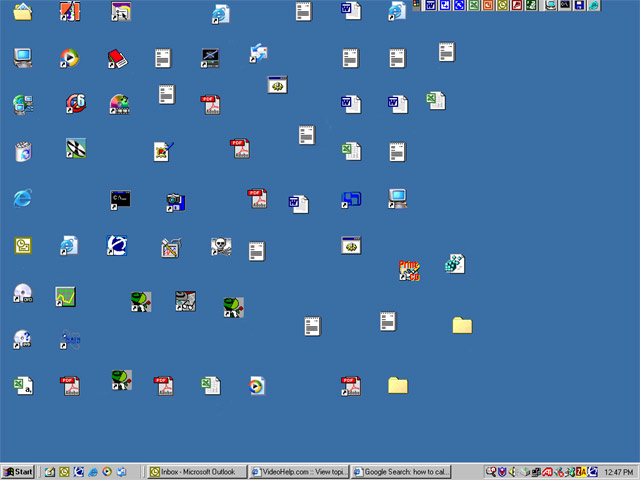Select the overlapping blue windows desktop shortcut
Screen dimensions: 640x480
351,200
